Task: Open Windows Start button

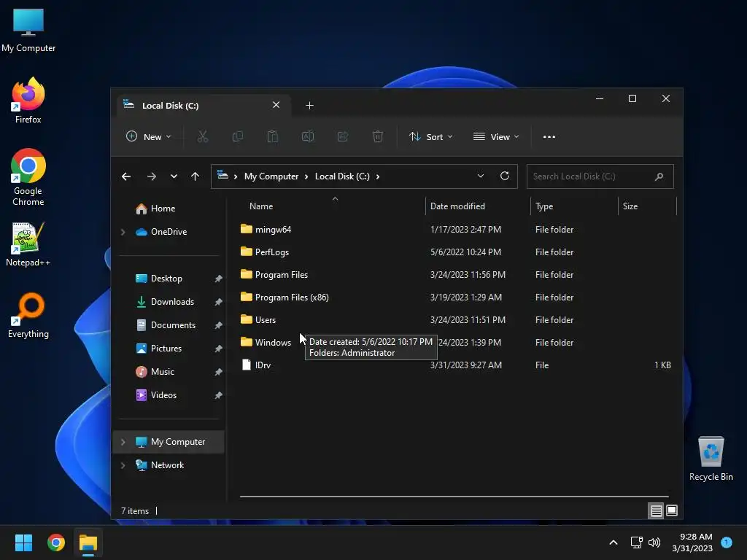Action: (23, 542)
